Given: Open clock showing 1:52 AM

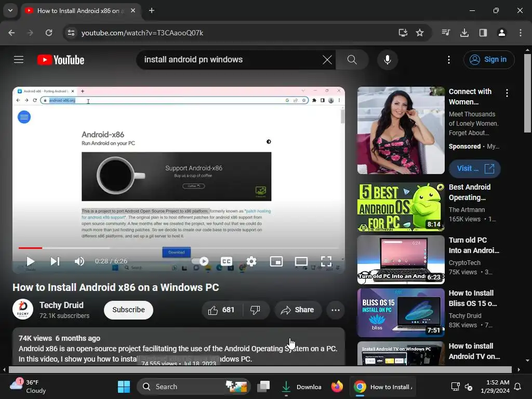Looking at the screenshot, I should click(x=495, y=387).
